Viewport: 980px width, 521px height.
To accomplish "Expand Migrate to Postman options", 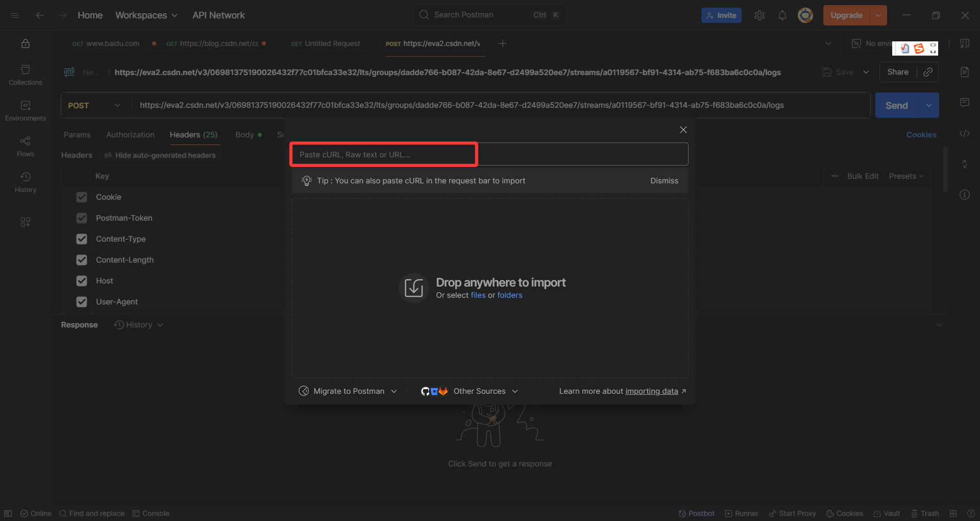I will (x=348, y=391).
